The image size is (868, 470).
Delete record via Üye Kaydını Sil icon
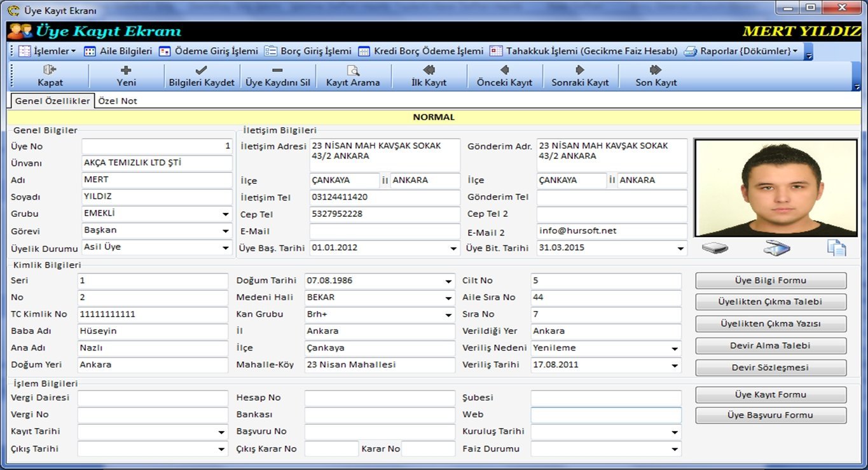click(277, 70)
